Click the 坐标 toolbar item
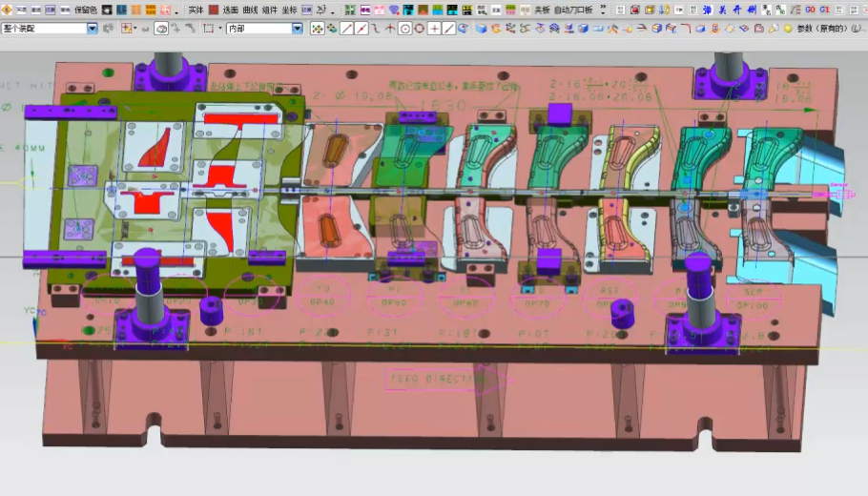Screen dimensions: 868x496 coord(289,10)
